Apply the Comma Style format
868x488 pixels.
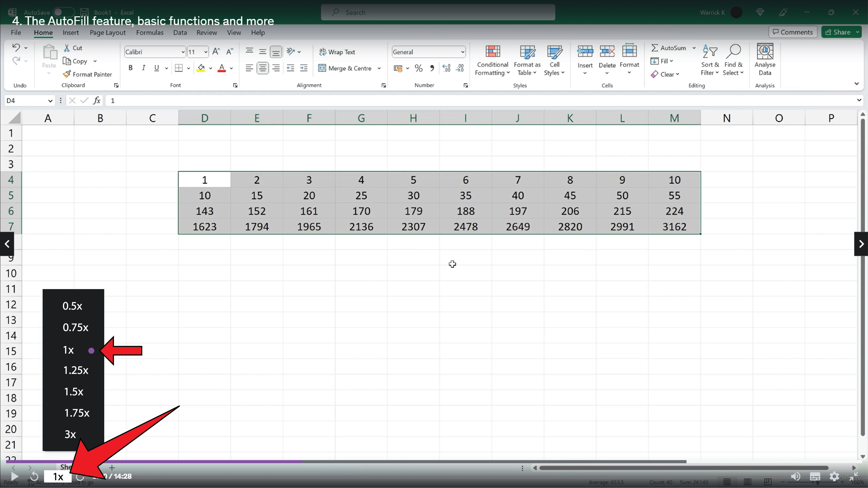(x=432, y=68)
